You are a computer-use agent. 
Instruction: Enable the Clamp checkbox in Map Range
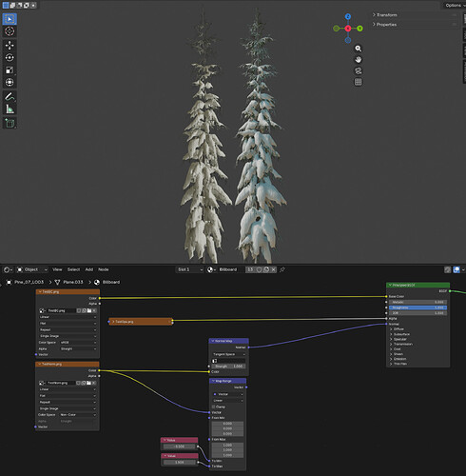[214, 407]
